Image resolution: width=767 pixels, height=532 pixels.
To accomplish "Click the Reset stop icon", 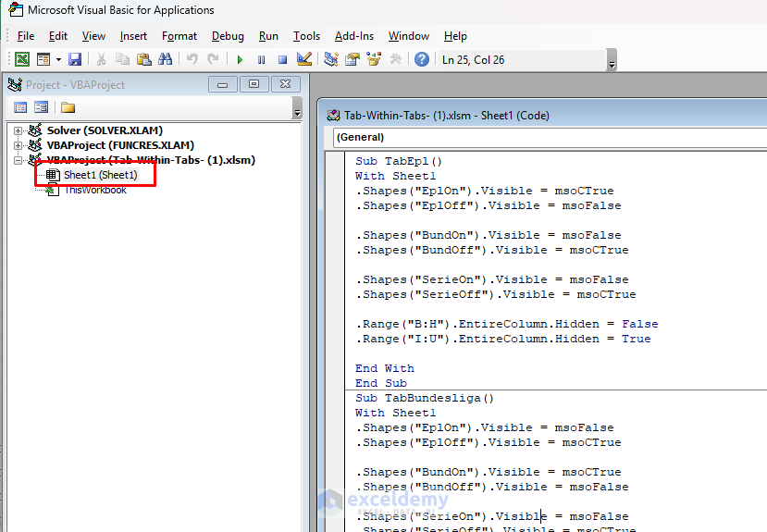I will (283, 59).
